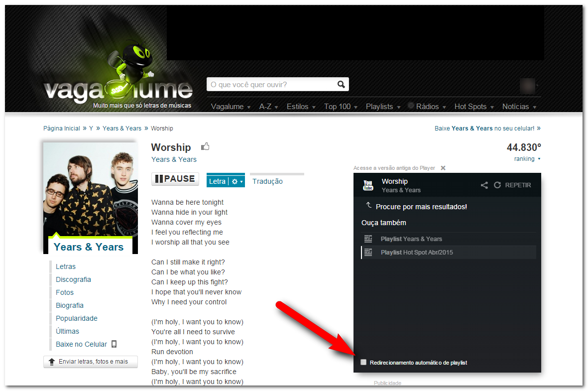Open the Letras sidebar link
The height and width of the screenshot is (391, 588).
pyautogui.click(x=66, y=266)
